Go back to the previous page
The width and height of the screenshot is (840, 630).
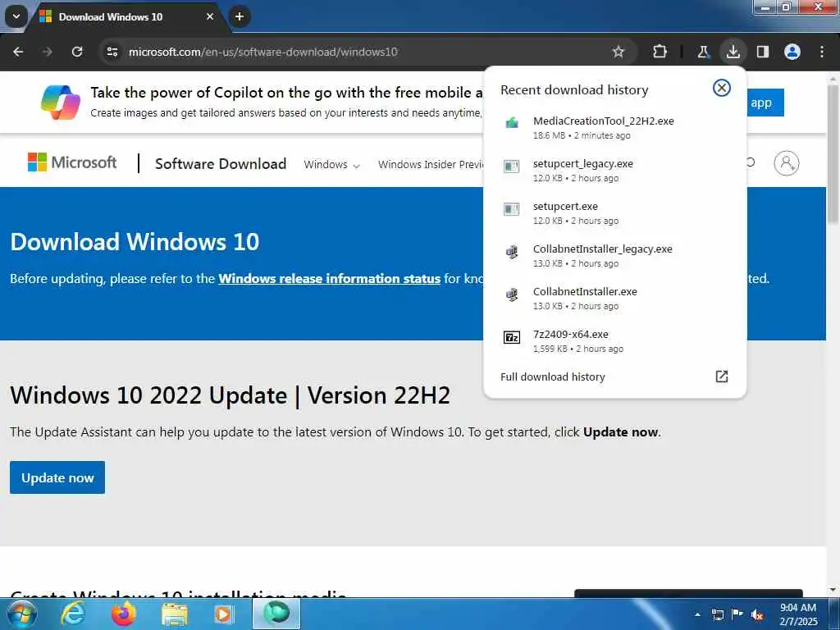tap(18, 52)
